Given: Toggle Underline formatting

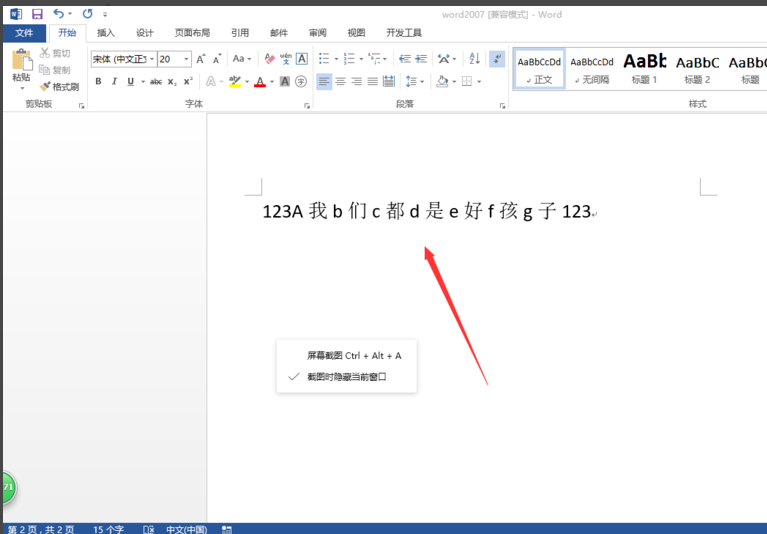Looking at the screenshot, I should (131, 81).
